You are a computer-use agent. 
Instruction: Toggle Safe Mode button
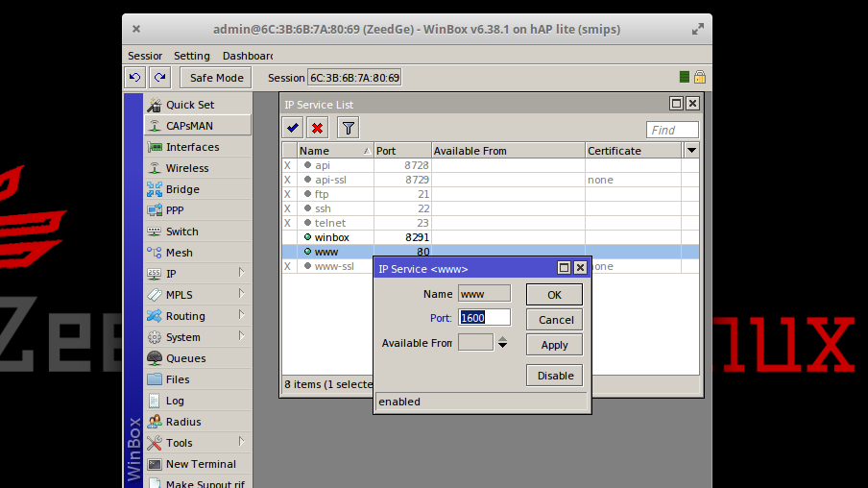[x=216, y=78]
